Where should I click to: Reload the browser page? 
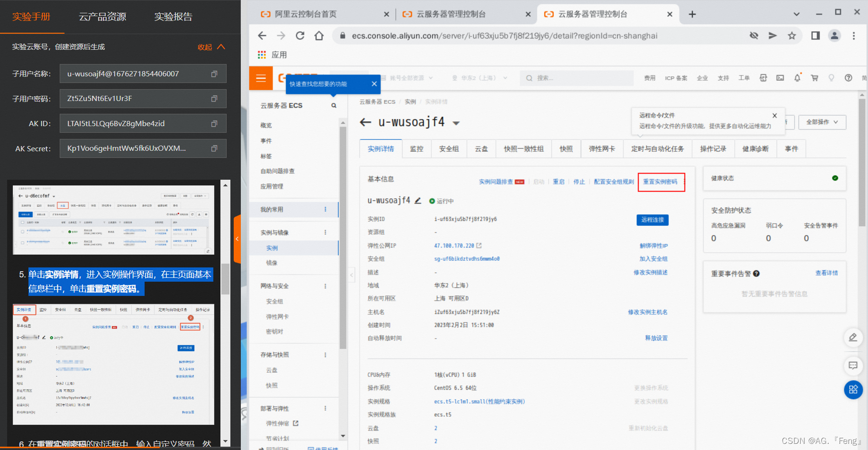300,36
